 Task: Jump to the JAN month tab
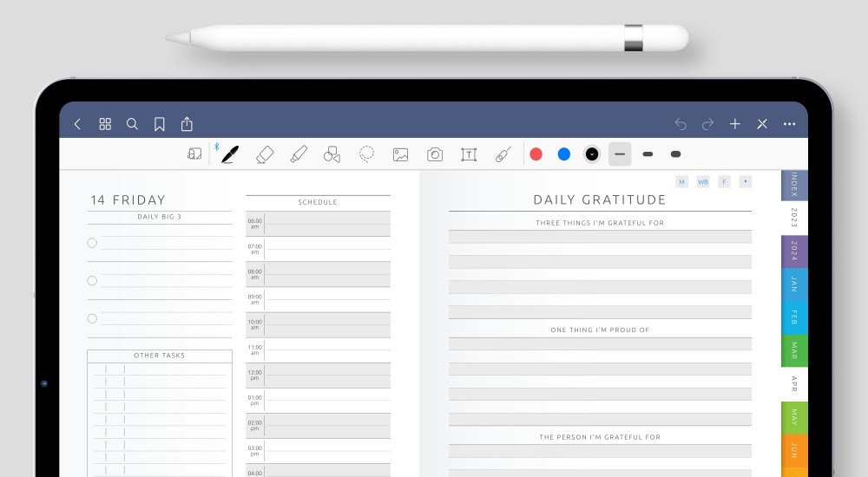tap(794, 284)
